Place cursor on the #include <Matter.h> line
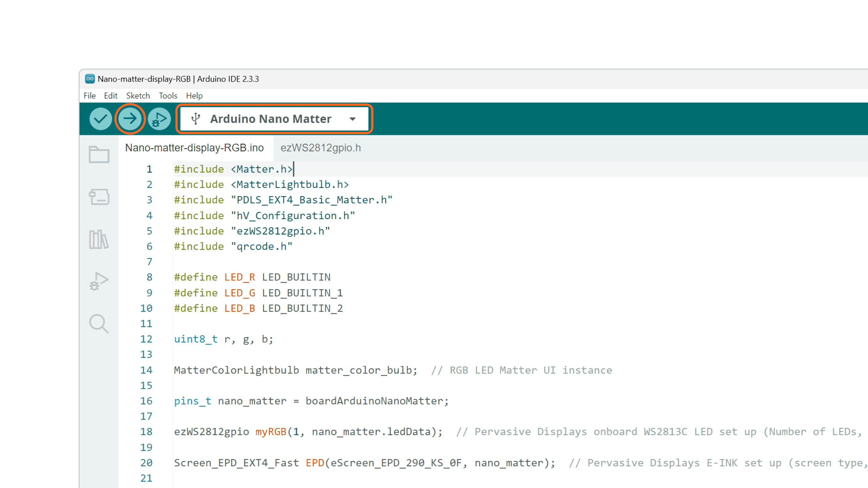The image size is (868, 488). click(233, 169)
